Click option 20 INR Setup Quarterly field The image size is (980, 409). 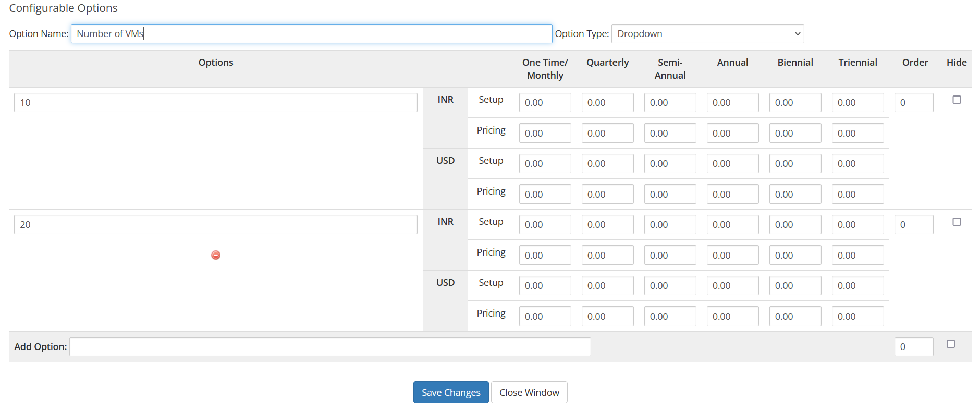tap(607, 225)
